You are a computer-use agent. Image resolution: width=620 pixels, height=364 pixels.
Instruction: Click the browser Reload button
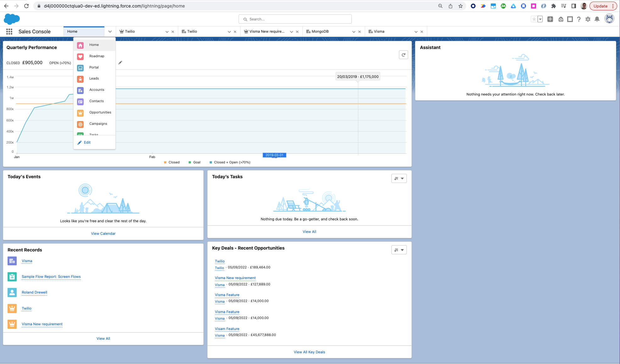tap(26, 6)
